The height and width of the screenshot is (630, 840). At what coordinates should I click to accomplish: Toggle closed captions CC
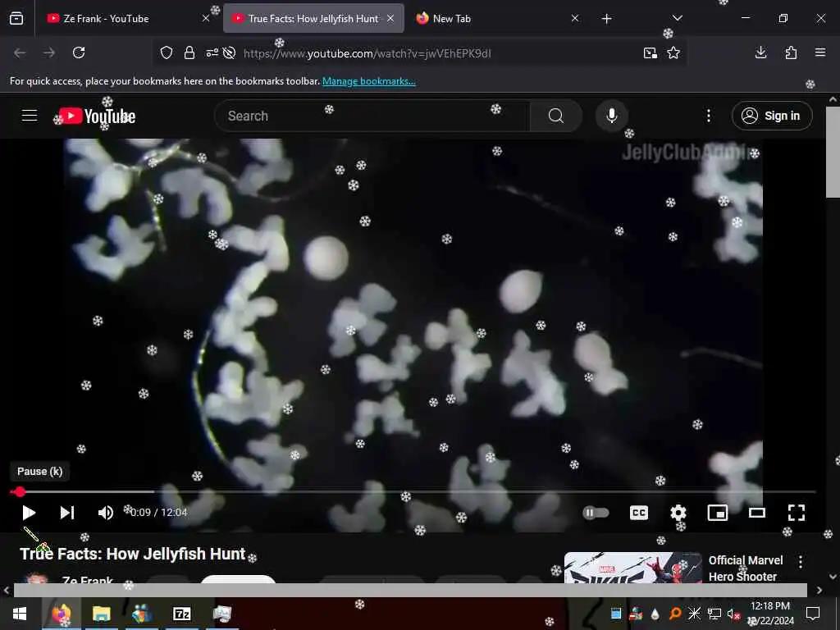tap(639, 514)
